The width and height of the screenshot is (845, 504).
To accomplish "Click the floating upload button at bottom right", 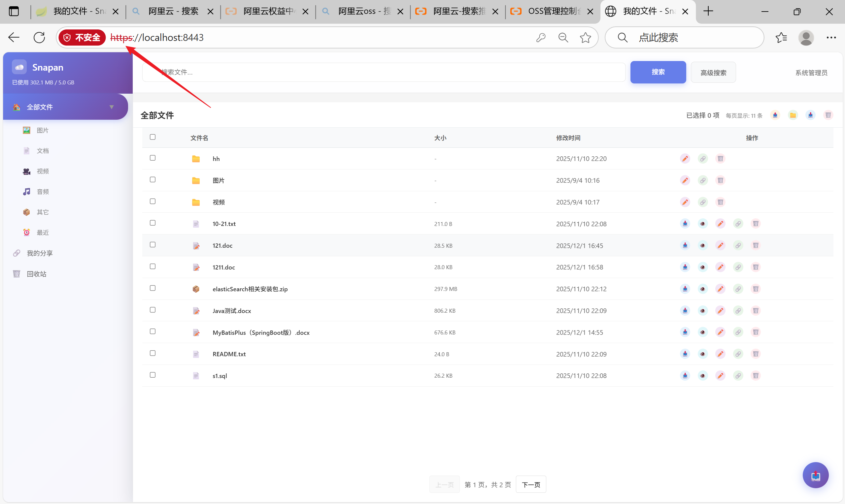I will point(815,475).
